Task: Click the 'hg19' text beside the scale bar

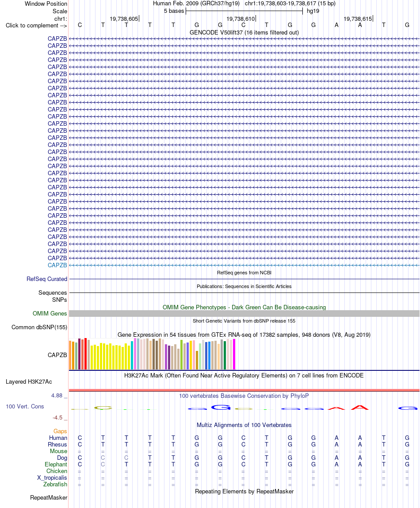Action: tap(313, 11)
